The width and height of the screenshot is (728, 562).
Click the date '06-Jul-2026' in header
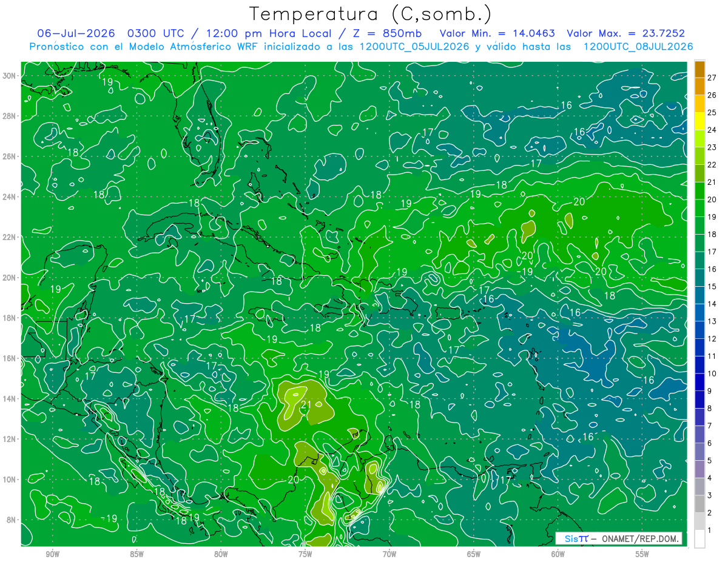76,33
